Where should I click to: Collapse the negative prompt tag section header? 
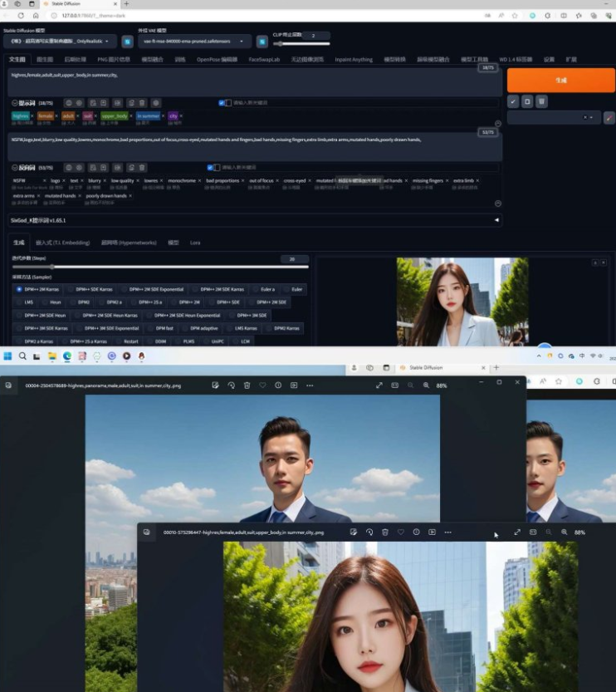(x=15, y=168)
